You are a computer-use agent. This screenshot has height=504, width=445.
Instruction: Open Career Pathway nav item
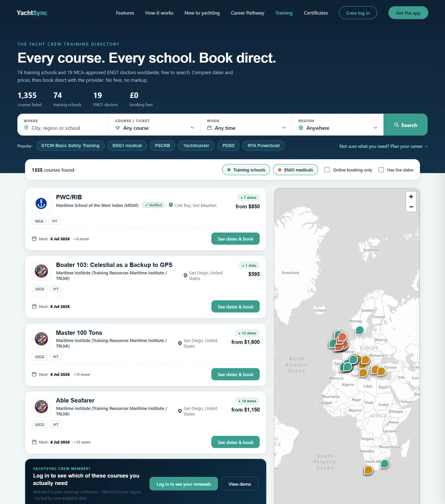tap(248, 13)
